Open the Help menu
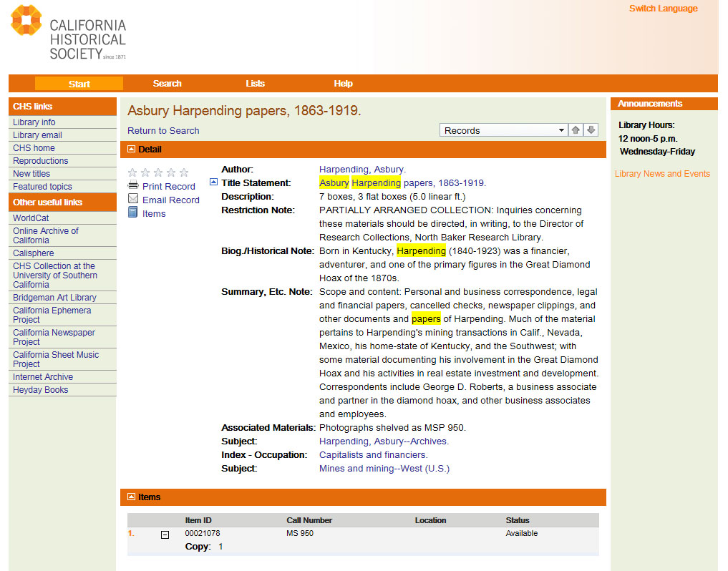This screenshot has height=571, width=728. pyautogui.click(x=343, y=84)
